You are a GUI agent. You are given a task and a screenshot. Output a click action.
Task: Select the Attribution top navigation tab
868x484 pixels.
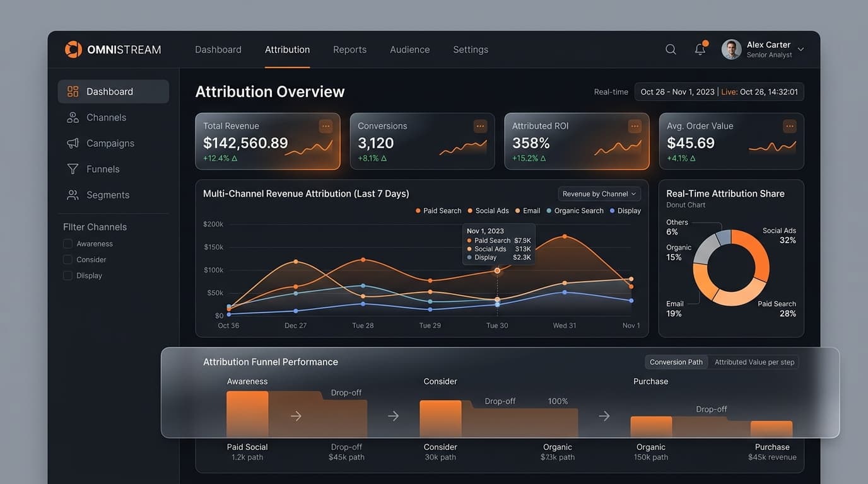coord(287,49)
